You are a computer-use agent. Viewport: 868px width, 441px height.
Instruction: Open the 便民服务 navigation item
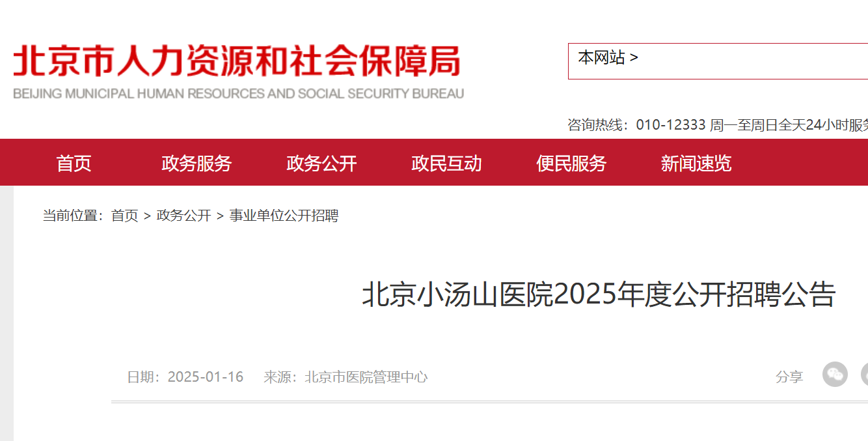click(x=571, y=163)
